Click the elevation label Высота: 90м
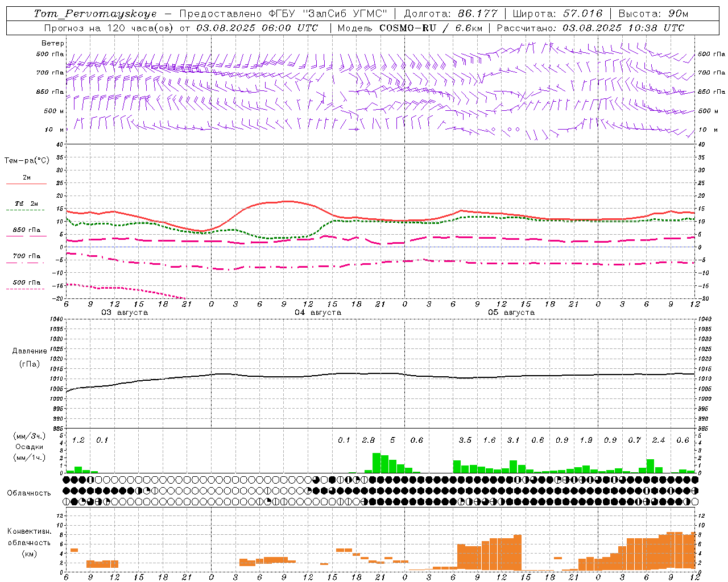This screenshot has height=582, width=728. [653, 14]
